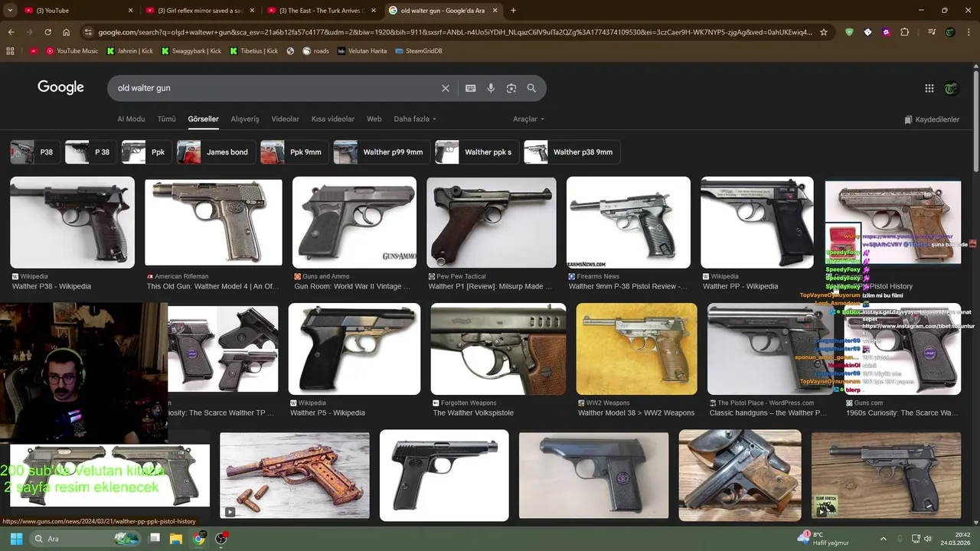Switch to the Web tab
Screen dimensions: 980x551
point(374,119)
